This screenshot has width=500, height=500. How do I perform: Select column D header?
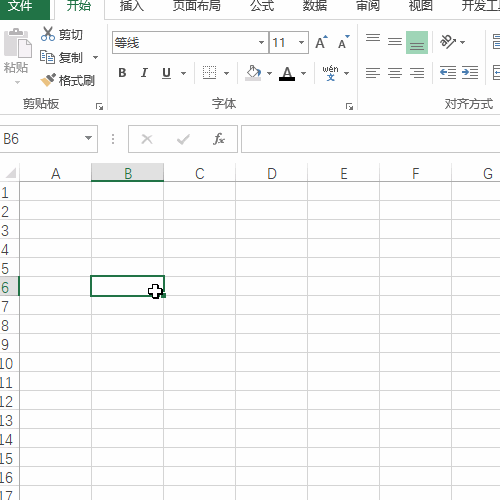tap(272, 173)
